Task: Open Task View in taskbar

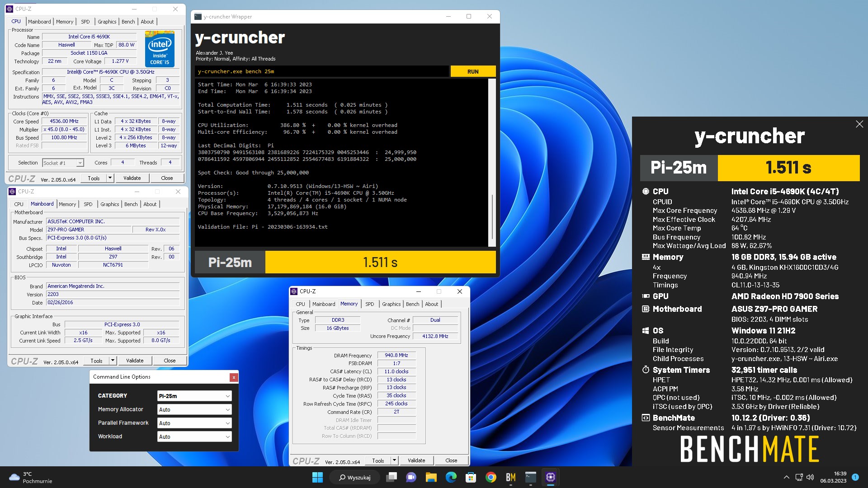Action: 392,477
